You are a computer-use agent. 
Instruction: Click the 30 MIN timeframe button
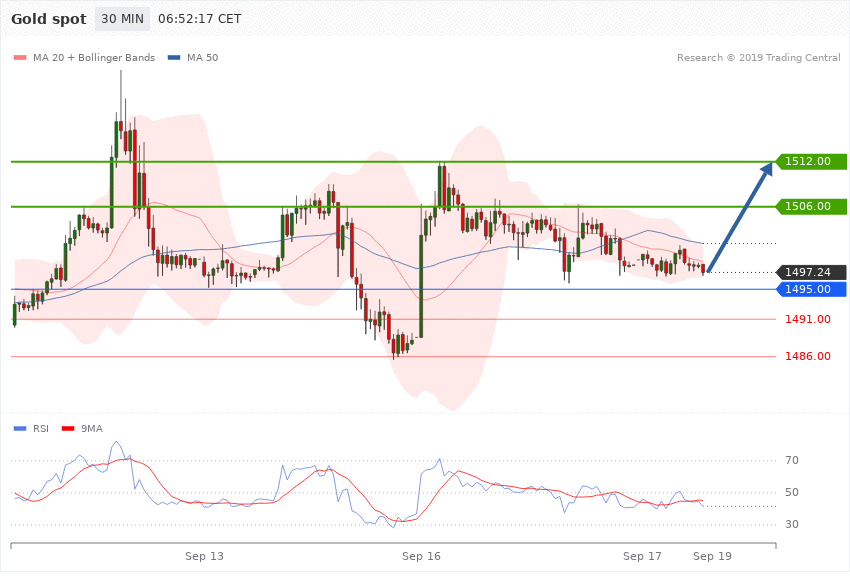123,19
